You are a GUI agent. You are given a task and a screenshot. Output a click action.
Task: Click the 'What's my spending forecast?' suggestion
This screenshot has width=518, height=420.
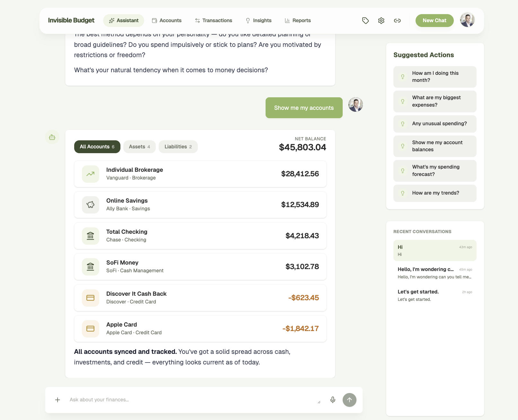(435, 171)
